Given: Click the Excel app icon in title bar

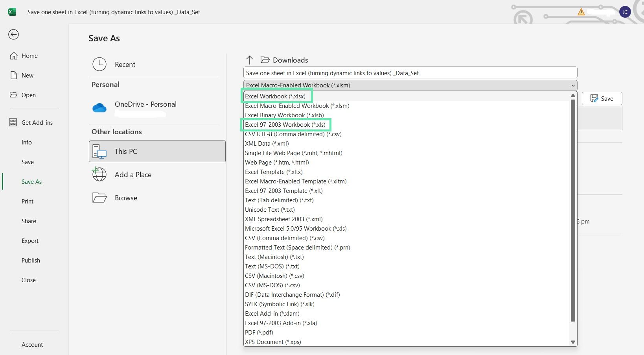Looking at the screenshot, I should (x=12, y=12).
